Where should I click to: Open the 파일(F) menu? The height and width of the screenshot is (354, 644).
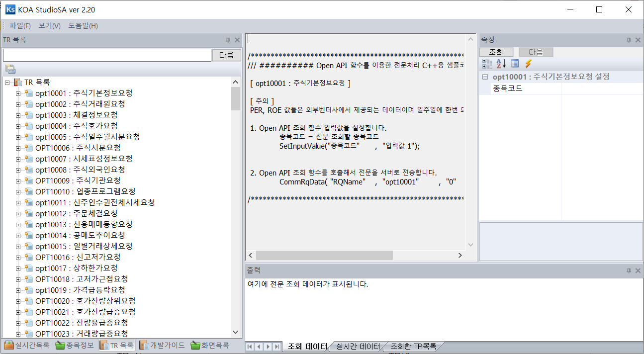(x=19, y=25)
